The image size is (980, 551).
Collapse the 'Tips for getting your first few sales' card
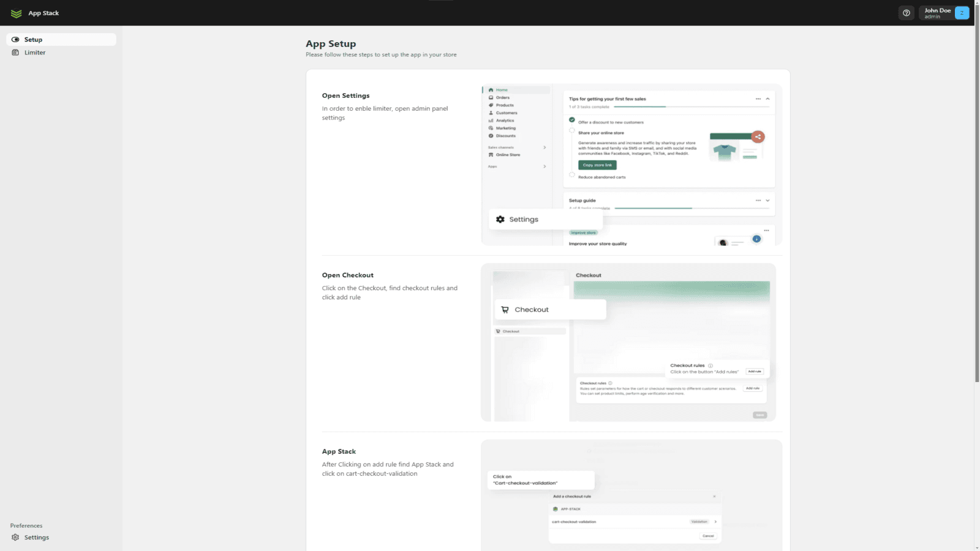pyautogui.click(x=767, y=99)
